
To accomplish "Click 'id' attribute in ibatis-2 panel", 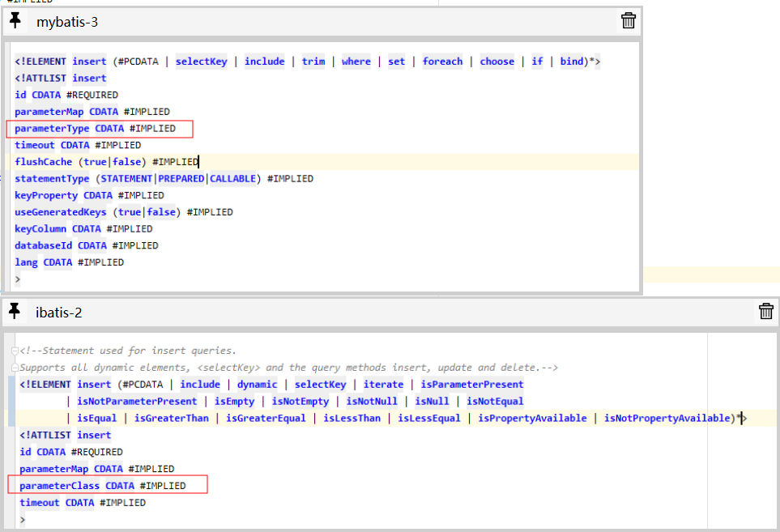I will tap(25, 452).
